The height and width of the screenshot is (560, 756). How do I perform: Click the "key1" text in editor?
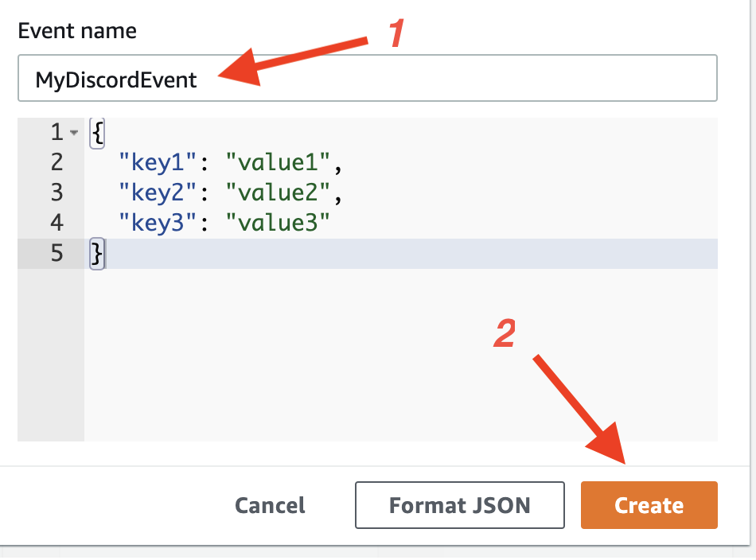(158, 162)
